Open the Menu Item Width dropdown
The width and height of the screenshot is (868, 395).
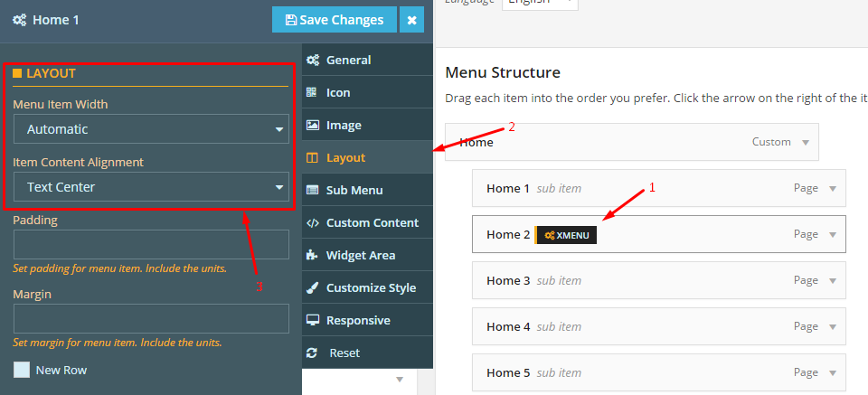pyautogui.click(x=151, y=129)
